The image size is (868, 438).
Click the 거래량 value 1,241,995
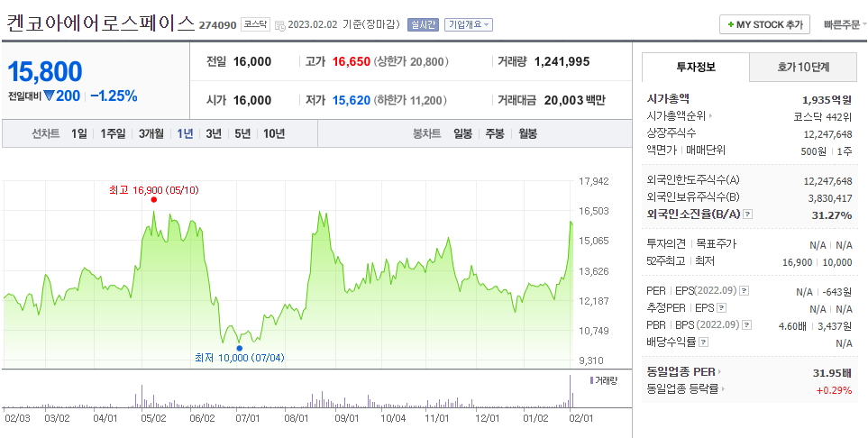562,61
